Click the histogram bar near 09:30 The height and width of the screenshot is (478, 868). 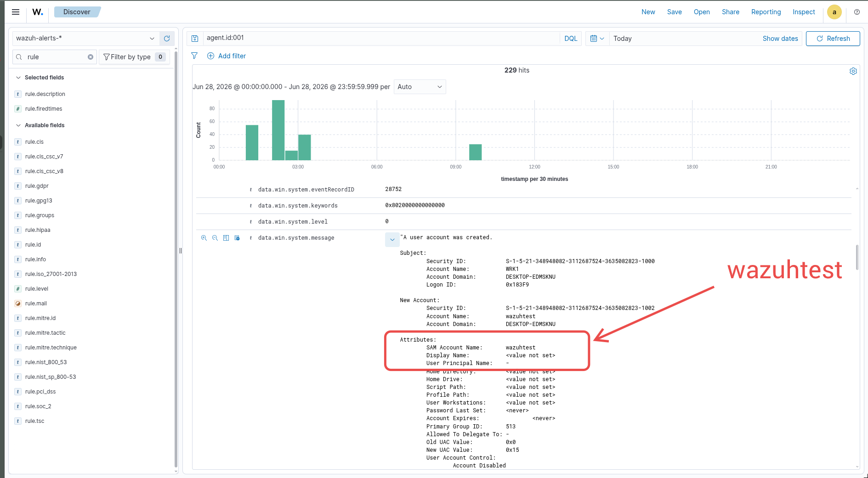(475, 152)
